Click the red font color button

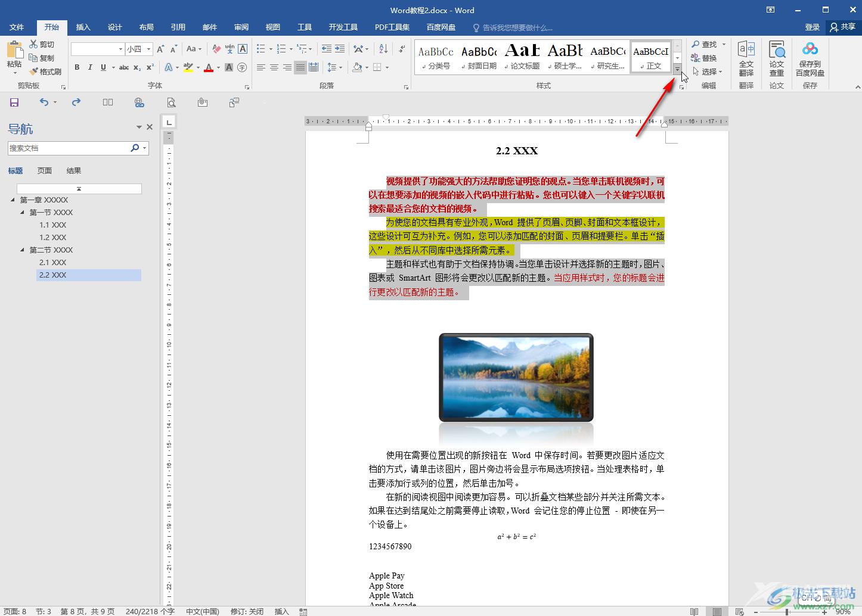[209, 67]
